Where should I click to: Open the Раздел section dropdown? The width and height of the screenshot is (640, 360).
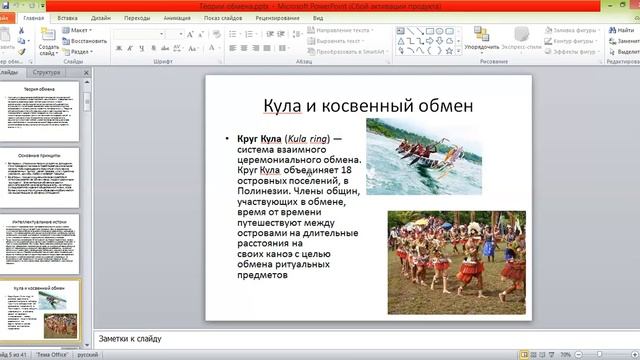pyautogui.click(x=78, y=51)
